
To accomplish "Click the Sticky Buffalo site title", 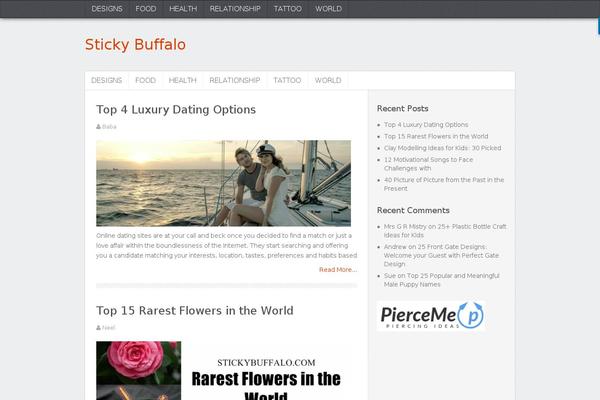I will 135,44.
